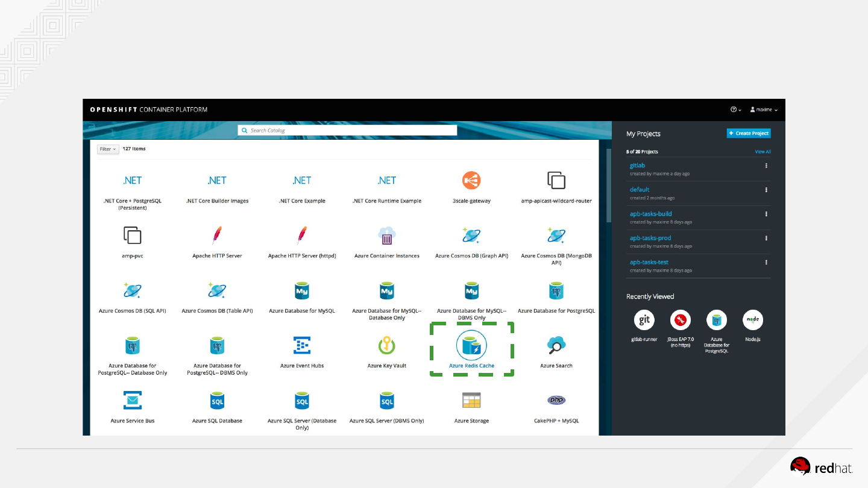Open the Azure Redis Cache service icon
The width and height of the screenshot is (868, 488).
(x=471, y=346)
